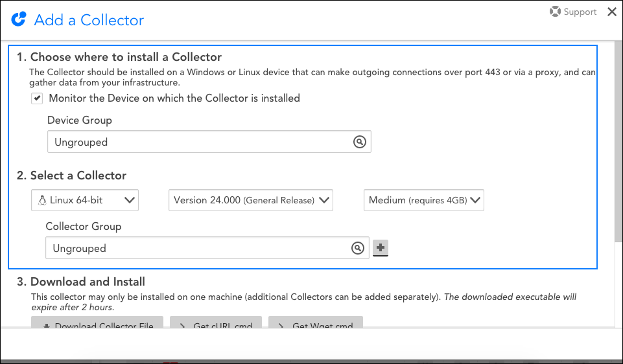Click the Collector Group search icon
623x364 pixels.
(x=358, y=248)
